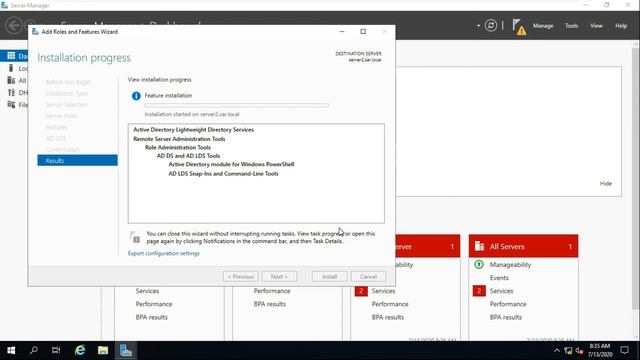
Task: Maximize the Add Roles and Features Wizard
Action: pyautogui.click(x=363, y=31)
